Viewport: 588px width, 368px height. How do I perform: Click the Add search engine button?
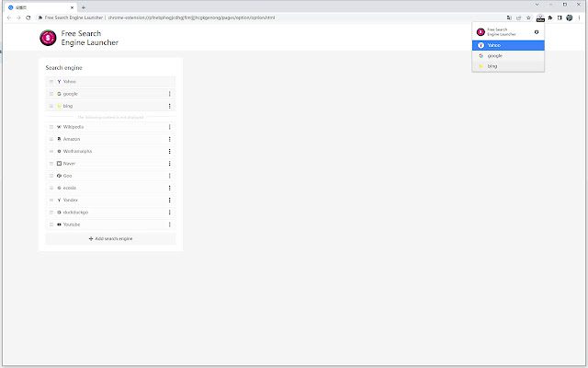(110, 239)
